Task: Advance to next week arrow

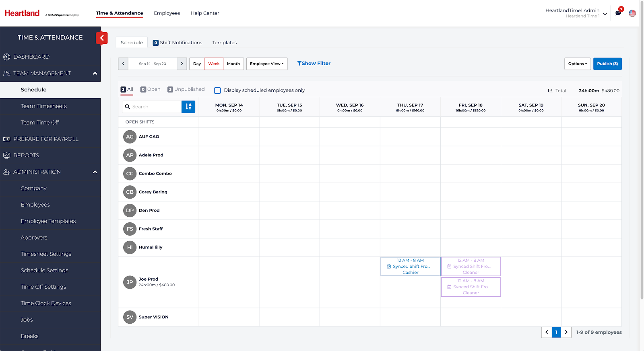Action: (x=182, y=64)
